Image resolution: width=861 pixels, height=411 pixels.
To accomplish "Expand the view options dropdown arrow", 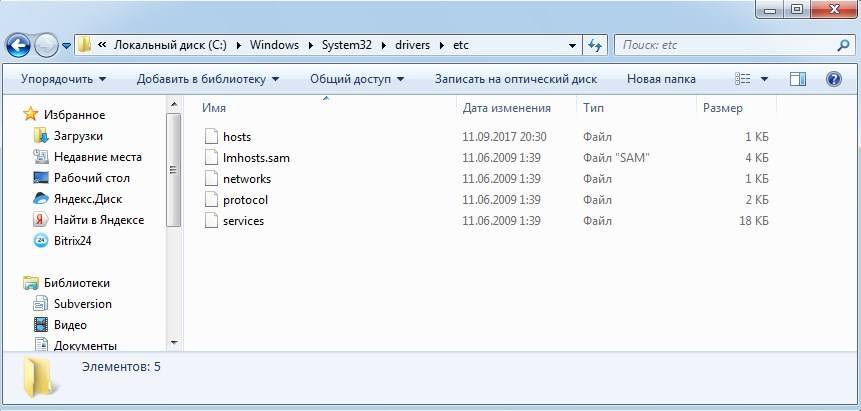I will [x=765, y=79].
